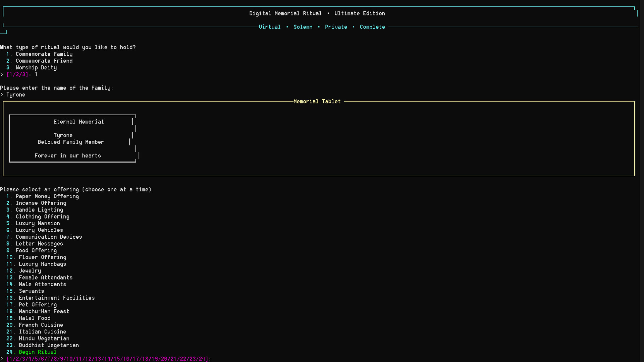Click the Flower Offering entry

(x=42, y=257)
